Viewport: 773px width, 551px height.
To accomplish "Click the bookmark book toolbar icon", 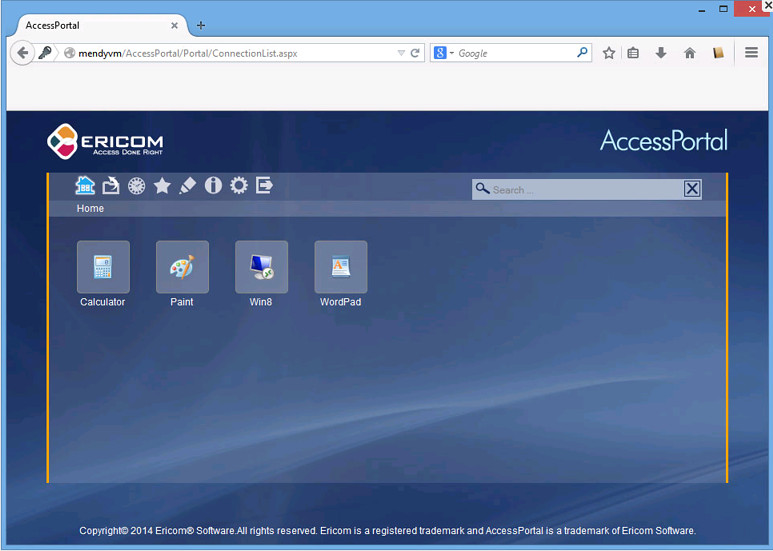I will 718,52.
